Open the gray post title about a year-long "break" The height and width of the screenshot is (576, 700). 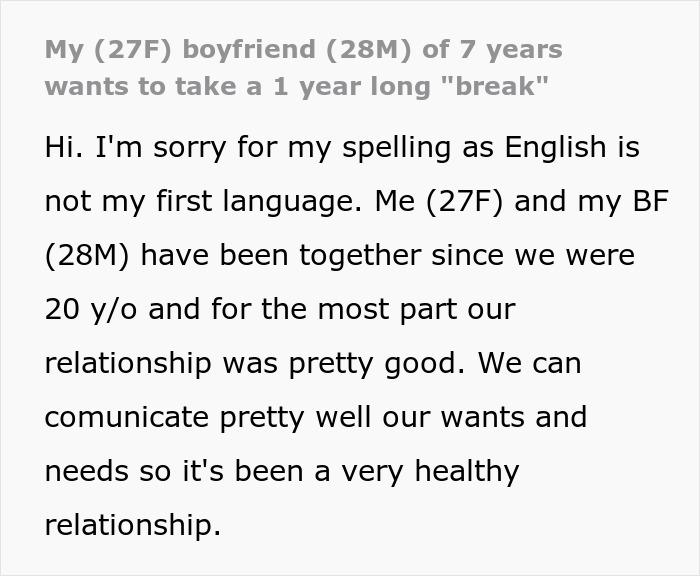click(x=304, y=68)
